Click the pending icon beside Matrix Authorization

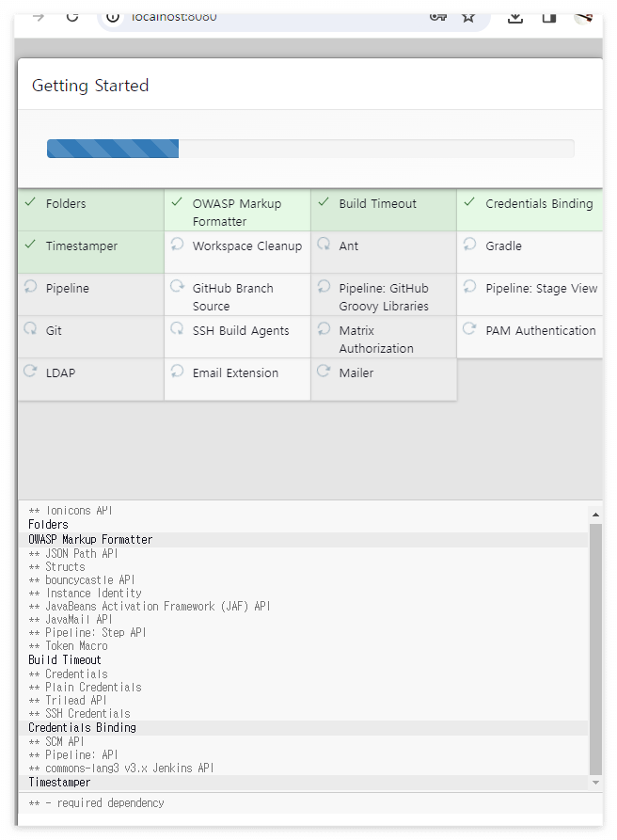[x=324, y=328]
